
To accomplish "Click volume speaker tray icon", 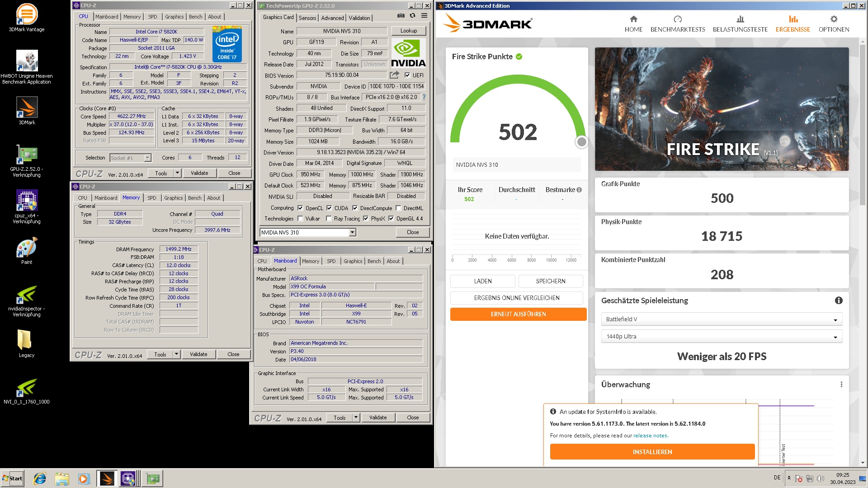I will point(820,478).
